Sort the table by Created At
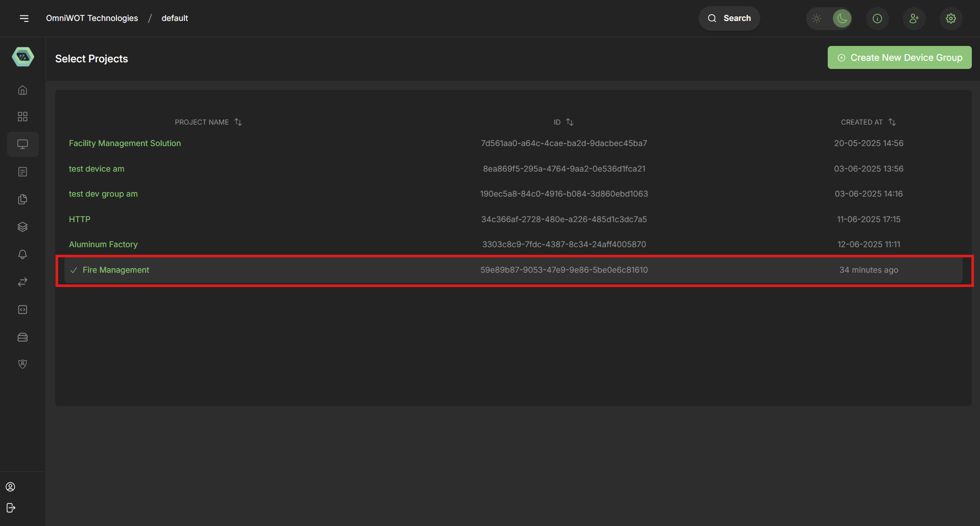Image resolution: width=980 pixels, height=526 pixels. (892, 122)
